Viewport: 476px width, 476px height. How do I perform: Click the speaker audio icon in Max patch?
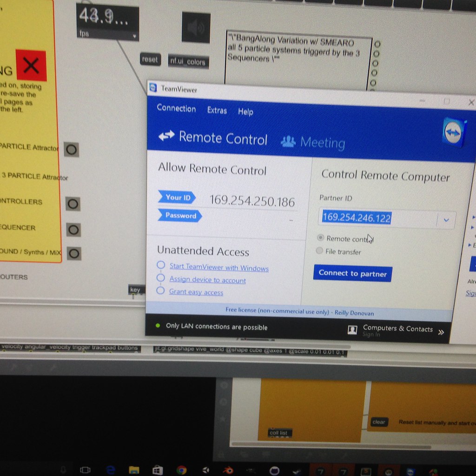[196, 27]
